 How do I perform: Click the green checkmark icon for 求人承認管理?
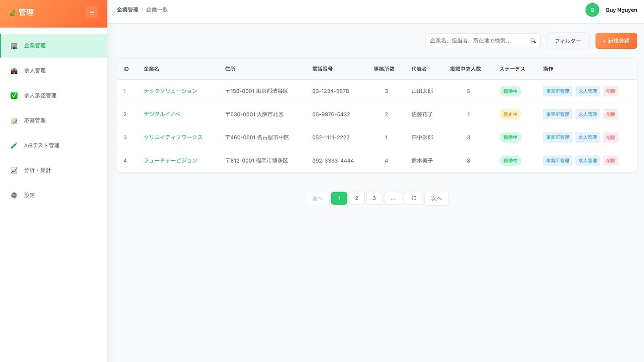tap(14, 96)
